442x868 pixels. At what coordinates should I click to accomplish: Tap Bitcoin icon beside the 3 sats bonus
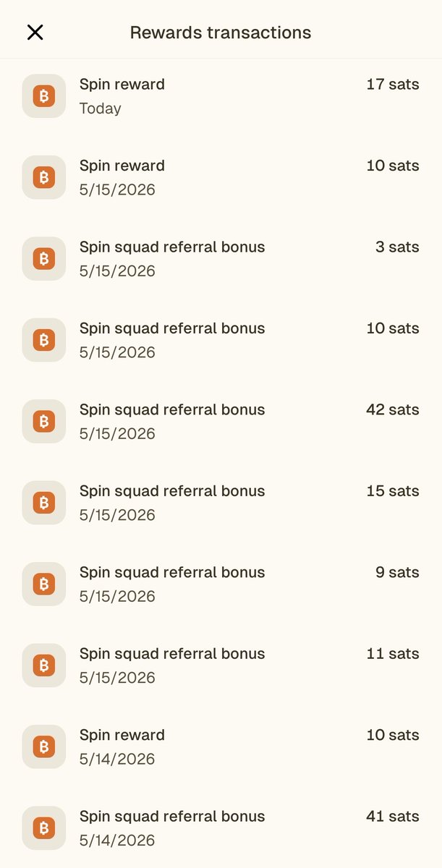[x=44, y=259]
